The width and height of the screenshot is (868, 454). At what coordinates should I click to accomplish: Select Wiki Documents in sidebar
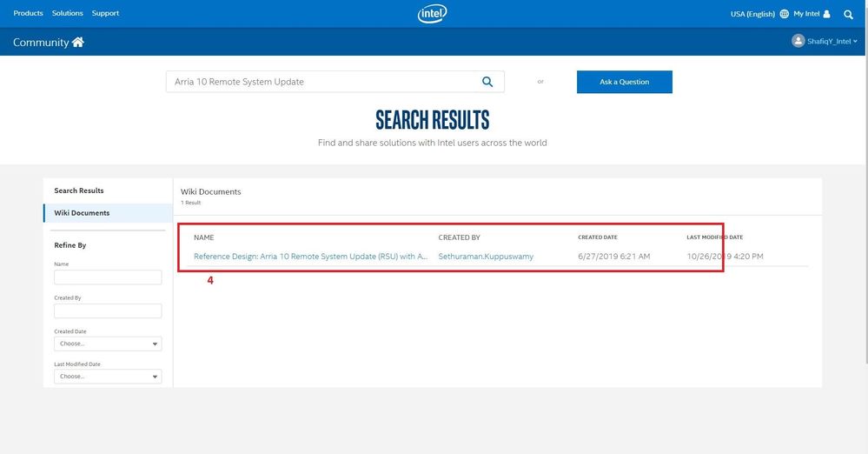click(x=108, y=213)
